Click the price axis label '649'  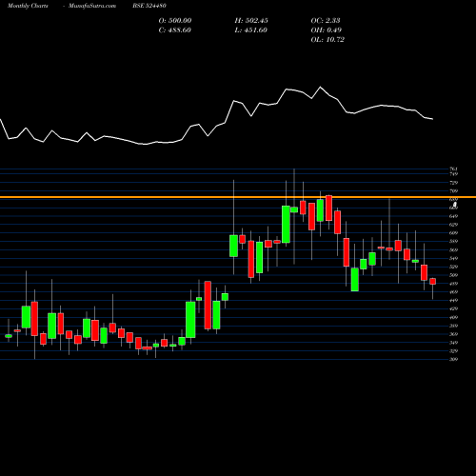pos(454,216)
